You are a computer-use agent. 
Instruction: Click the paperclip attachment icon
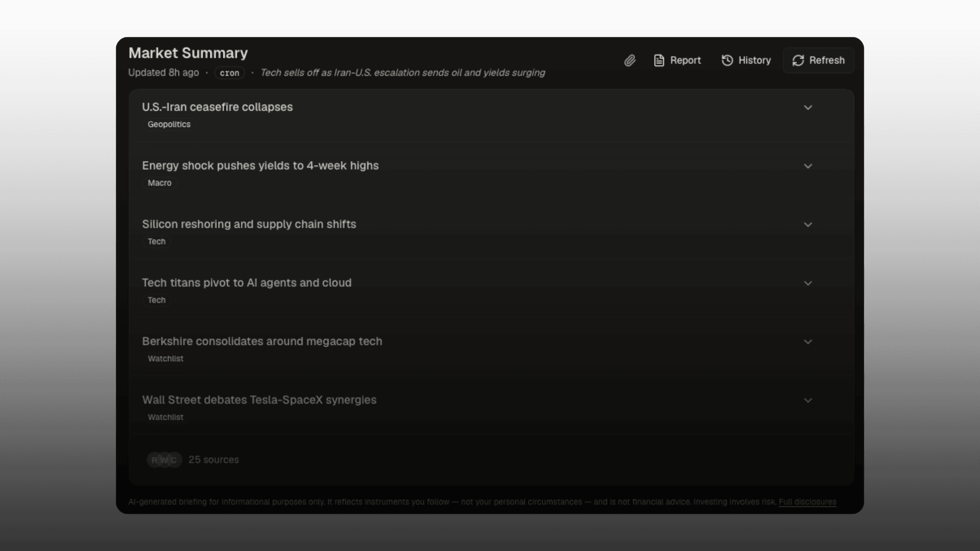[x=630, y=60]
